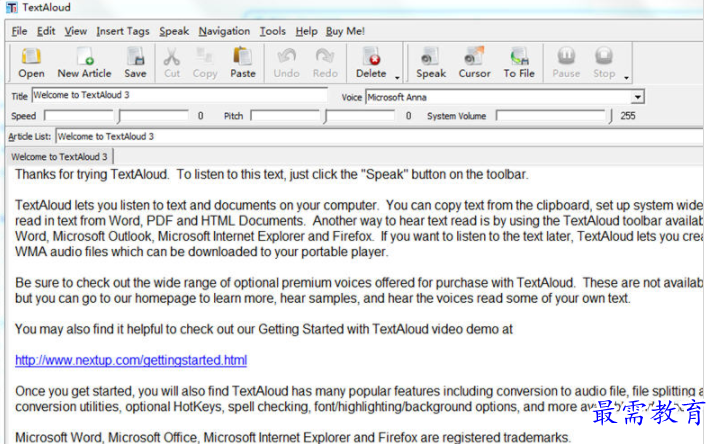Open the Insert Tags menu
Viewport: 714px width, 444px height.
tap(123, 31)
